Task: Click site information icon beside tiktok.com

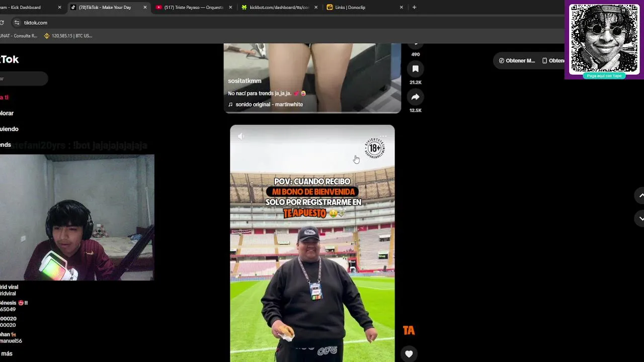Action: point(17,23)
